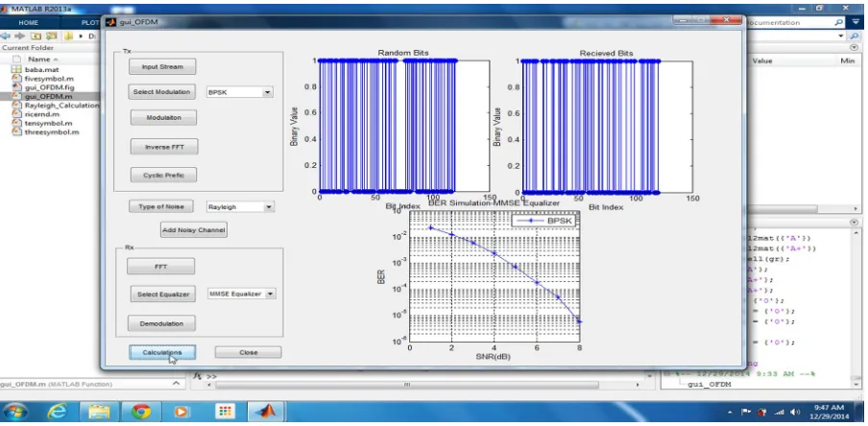Click the Select Modulation button
Viewport: 868px width, 426px height.
tap(161, 92)
